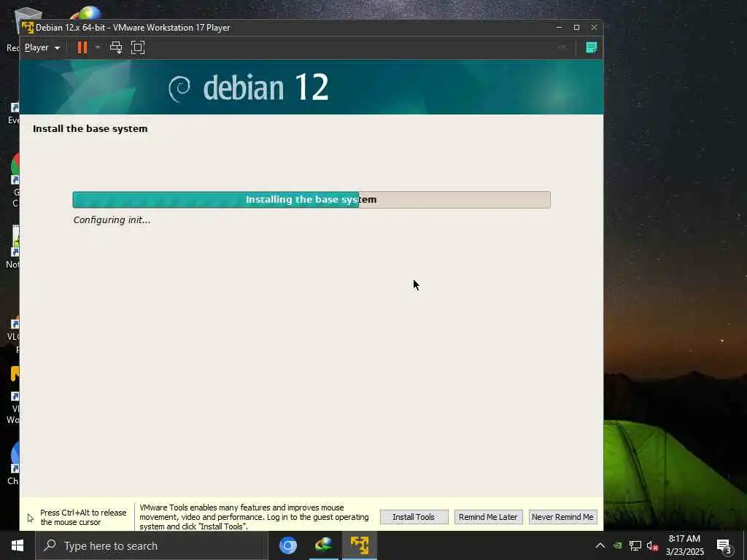Open the network tray icon
Image resolution: width=747 pixels, height=560 pixels.
tap(635, 545)
